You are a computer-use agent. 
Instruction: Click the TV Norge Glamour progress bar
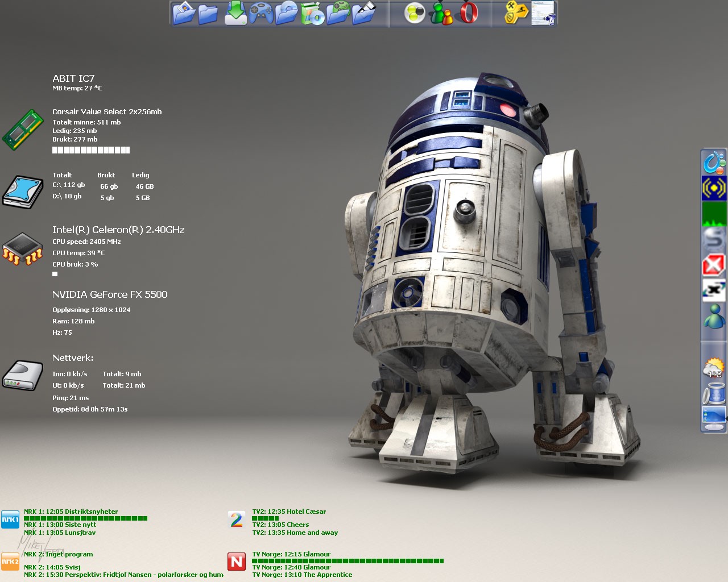click(x=348, y=561)
